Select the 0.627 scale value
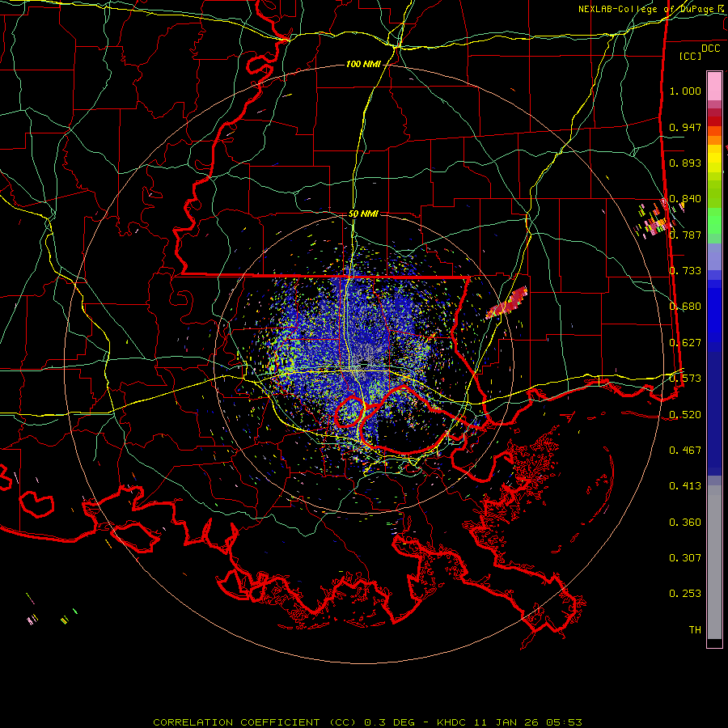 [685, 343]
